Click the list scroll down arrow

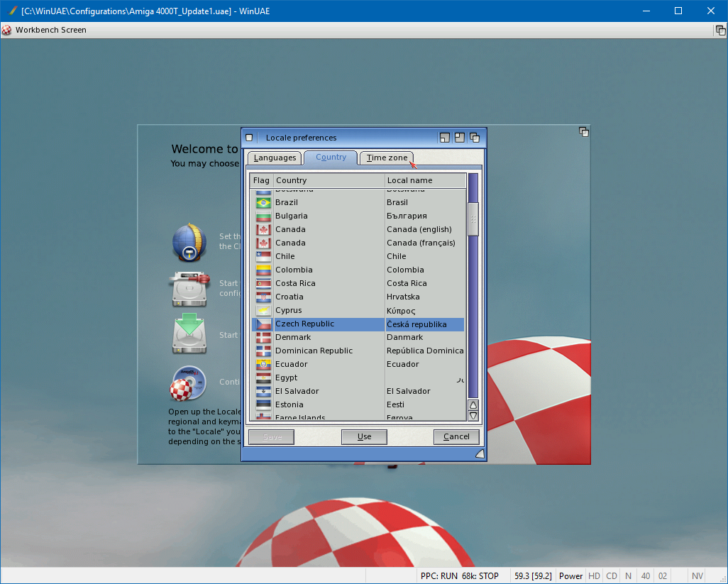pos(473,416)
